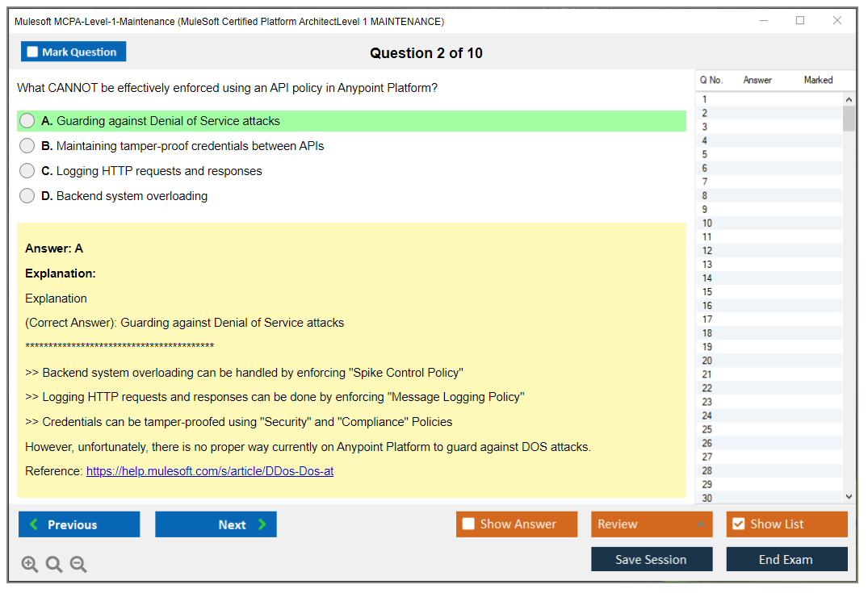This screenshot has width=868, height=593.
Task: Jump to question 25 in list
Action: point(707,429)
